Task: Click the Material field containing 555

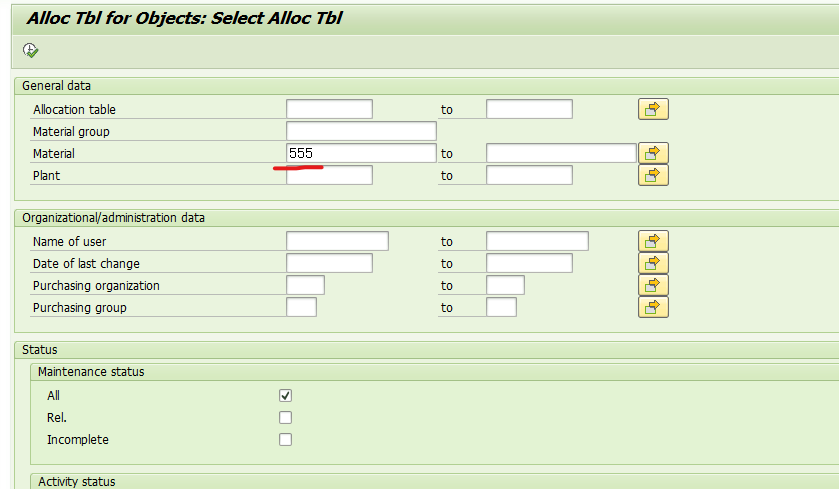Action: click(x=361, y=153)
